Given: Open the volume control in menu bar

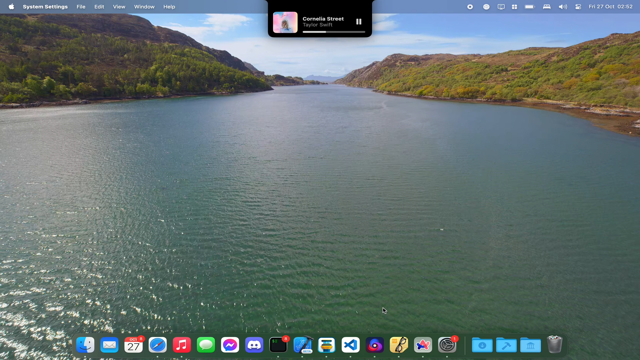Looking at the screenshot, I should click(x=563, y=7).
